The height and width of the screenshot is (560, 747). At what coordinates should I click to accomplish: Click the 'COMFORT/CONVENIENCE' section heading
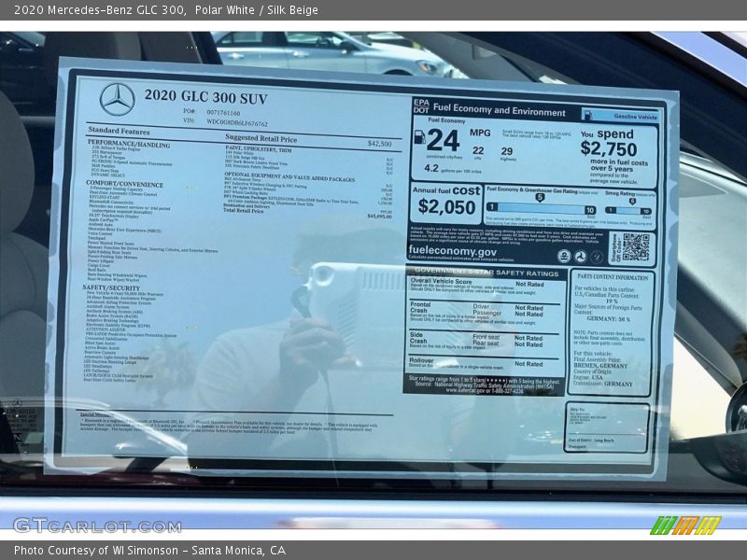coord(125,184)
